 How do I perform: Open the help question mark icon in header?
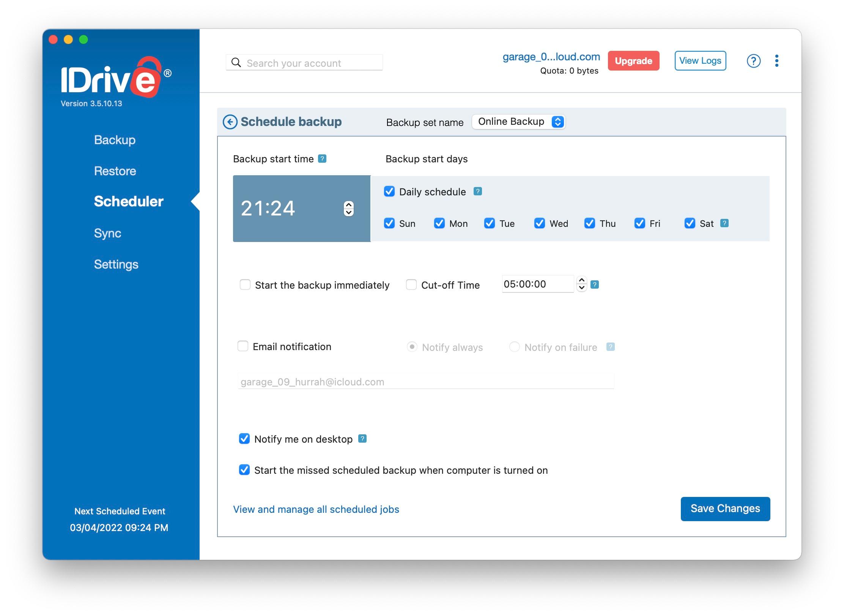(753, 61)
